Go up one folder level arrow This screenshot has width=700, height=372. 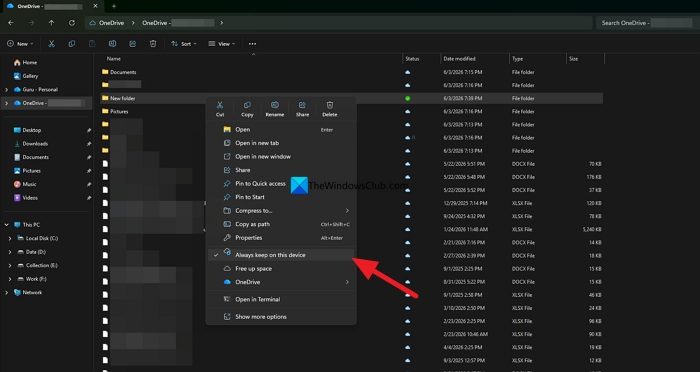coord(51,23)
